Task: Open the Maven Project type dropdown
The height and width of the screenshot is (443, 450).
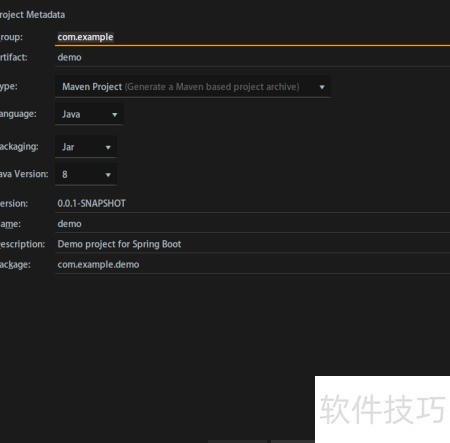Action: pos(193,87)
